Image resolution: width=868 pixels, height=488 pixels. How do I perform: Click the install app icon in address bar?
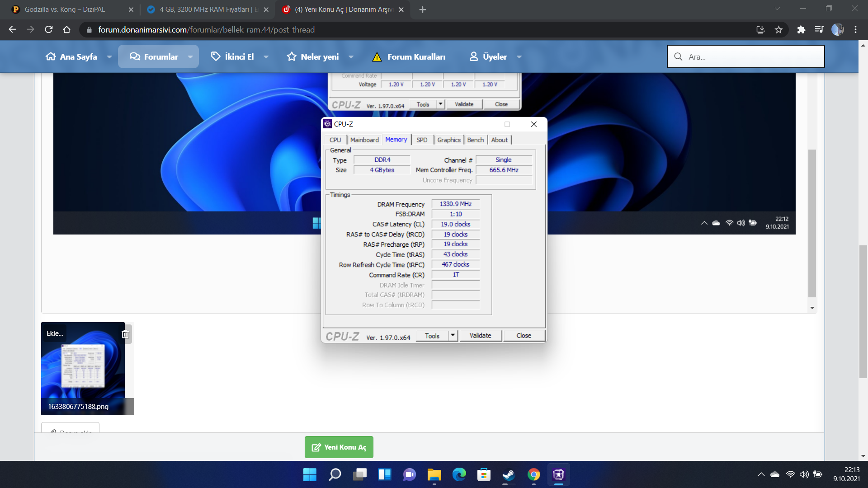(760, 30)
